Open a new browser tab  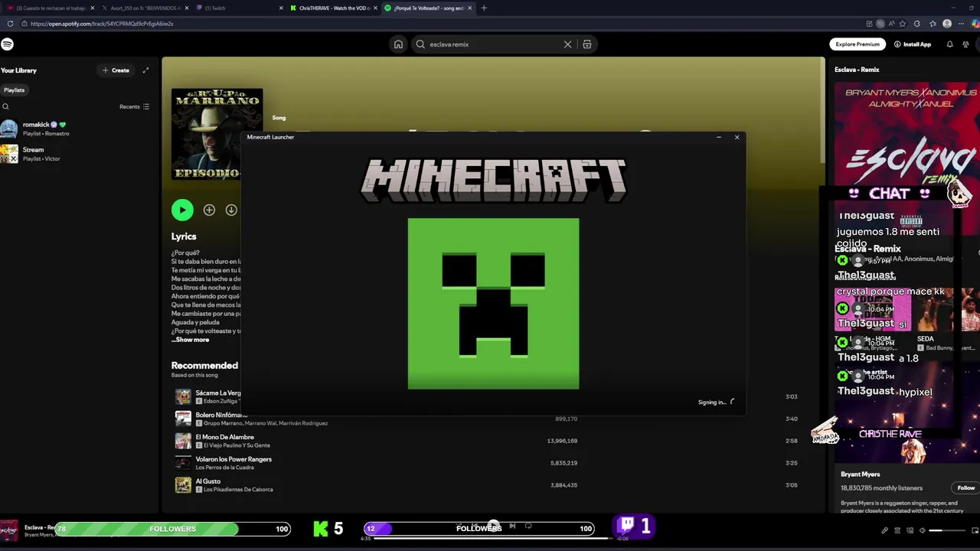(x=483, y=8)
